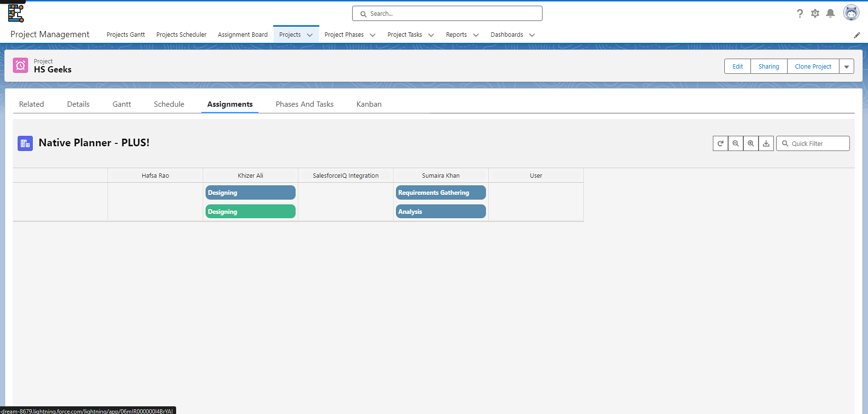Image resolution: width=868 pixels, height=414 pixels.
Task: Open the Assignment Board nav item
Action: (x=243, y=35)
